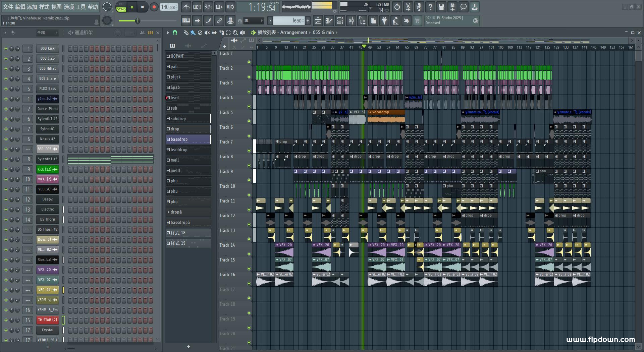This screenshot has width=644, height=352.
Task: Click the wait-for-input-to-start icon
Action: pyautogui.click(x=197, y=7)
